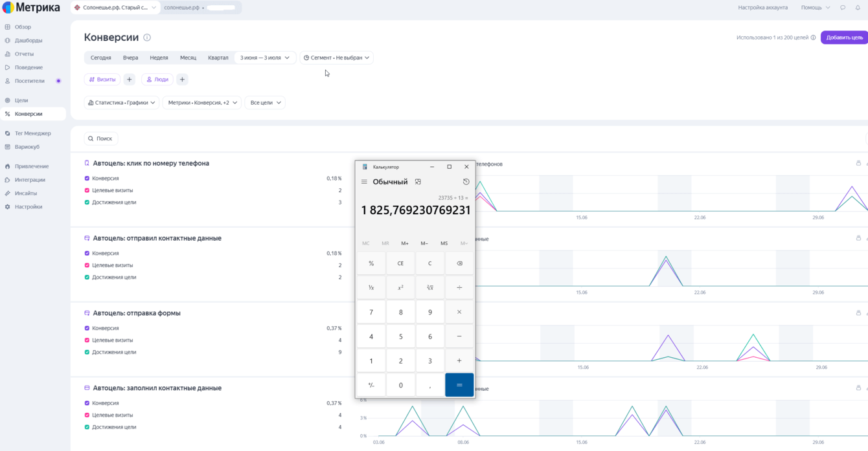Viewport: 868px width, 451px height.
Task: Toggle Конверсия checkbox under отправил контактные данные
Action: click(87, 253)
